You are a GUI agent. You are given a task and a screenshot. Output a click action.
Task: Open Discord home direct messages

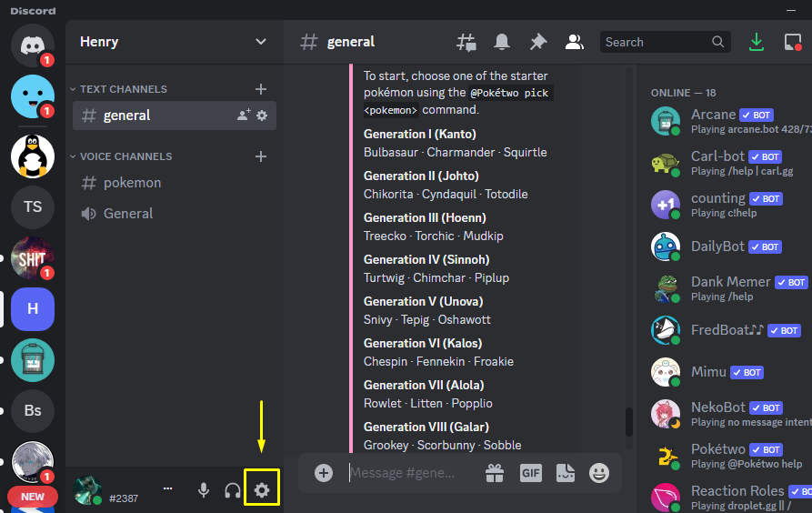click(33, 46)
